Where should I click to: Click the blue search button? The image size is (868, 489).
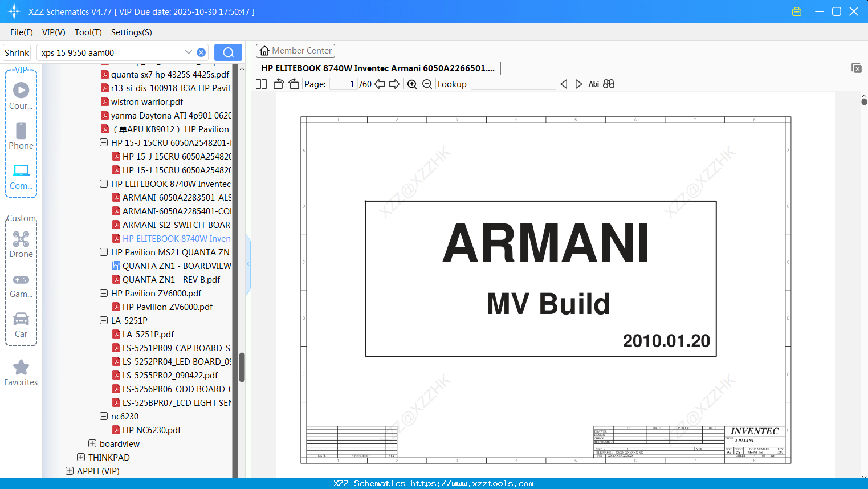click(x=228, y=52)
